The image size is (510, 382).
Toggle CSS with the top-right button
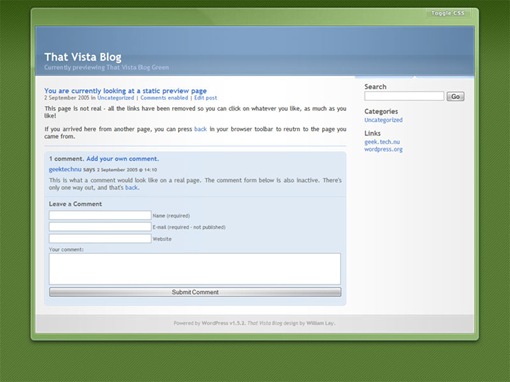[448, 13]
